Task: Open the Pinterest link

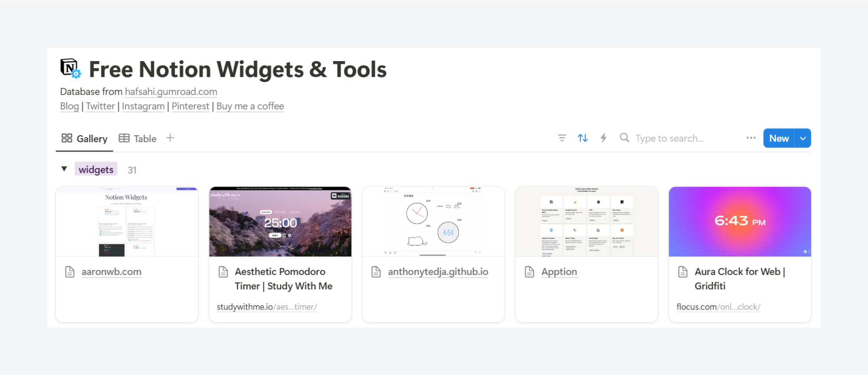Action: [191, 106]
